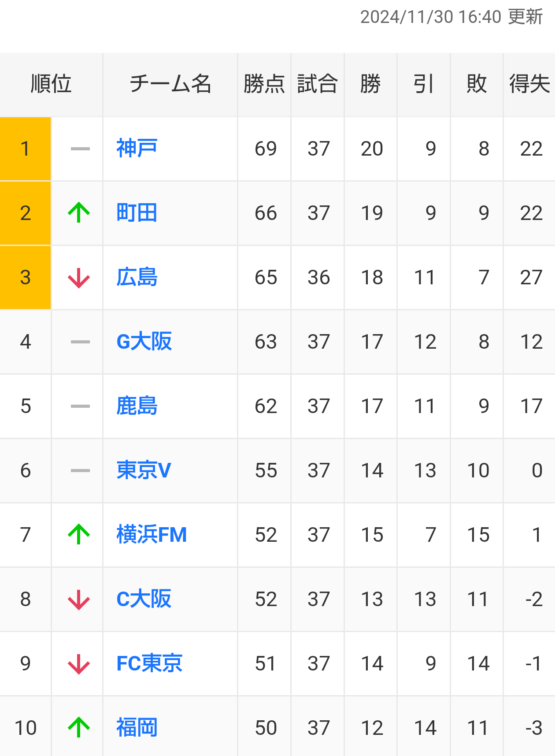Click the green up arrow beside 福岡
The height and width of the screenshot is (756, 555).
79,727
